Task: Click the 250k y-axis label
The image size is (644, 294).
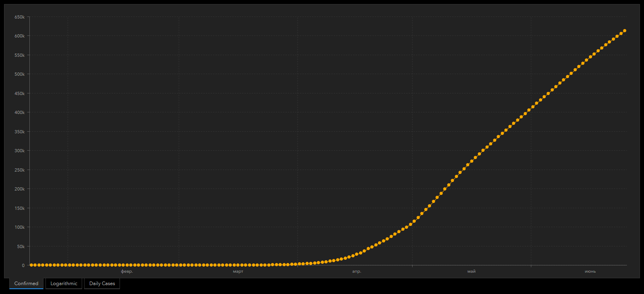Action: coord(20,170)
